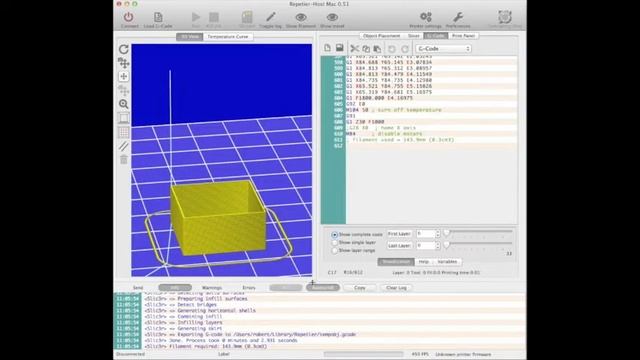The image size is (640, 360).
Task: Adjust the Last Layer slider handle
Action: coord(447,244)
